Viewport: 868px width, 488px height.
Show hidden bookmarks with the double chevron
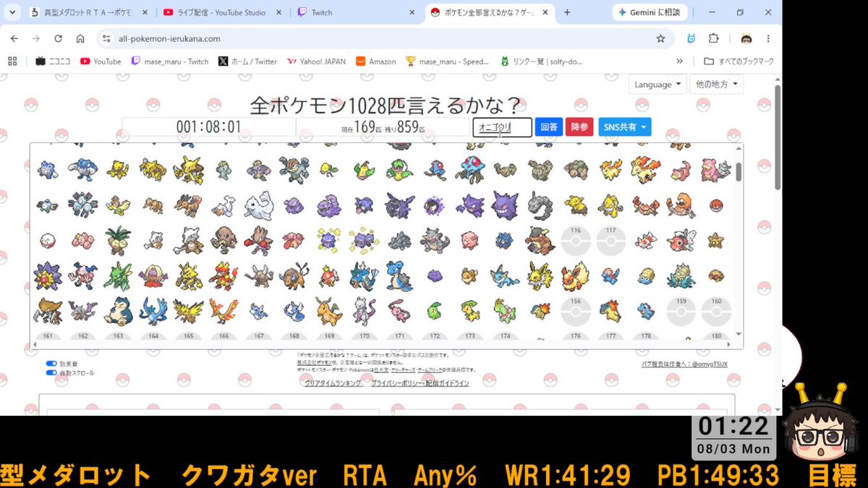click(x=679, y=61)
